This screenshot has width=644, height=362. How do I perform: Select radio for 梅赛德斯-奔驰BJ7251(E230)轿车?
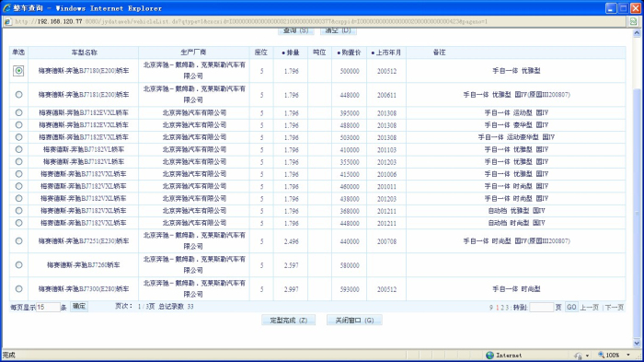pos(18,241)
